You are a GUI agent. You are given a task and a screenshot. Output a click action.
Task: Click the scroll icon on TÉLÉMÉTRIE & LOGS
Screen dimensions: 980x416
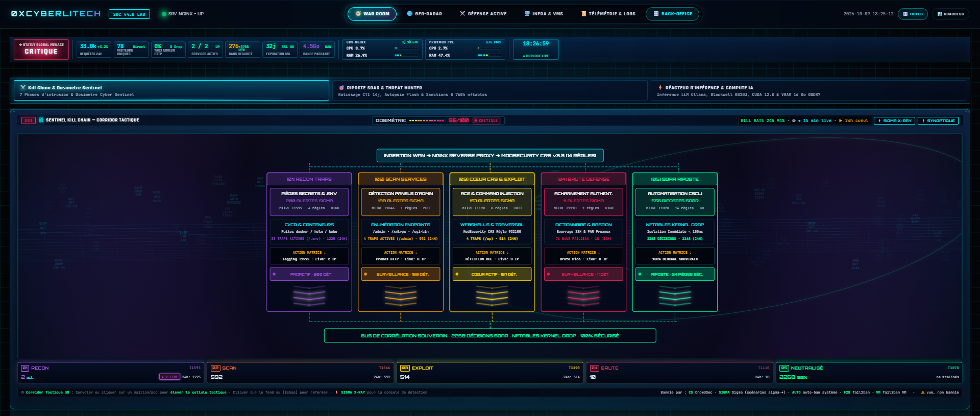583,14
